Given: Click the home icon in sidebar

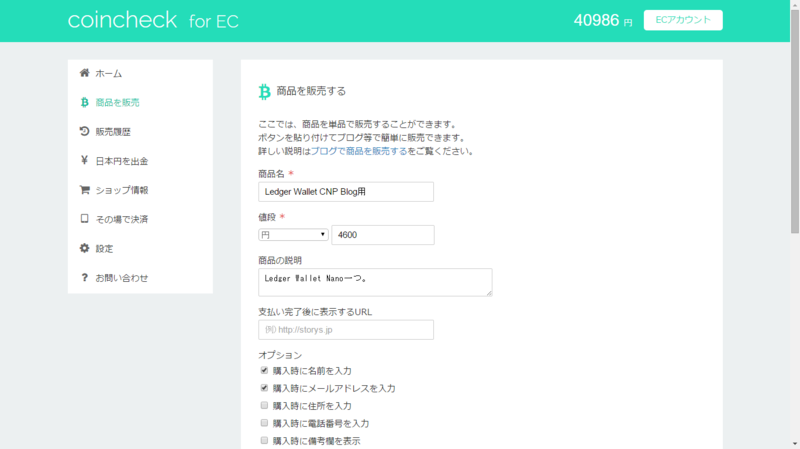Looking at the screenshot, I should tap(84, 73).
